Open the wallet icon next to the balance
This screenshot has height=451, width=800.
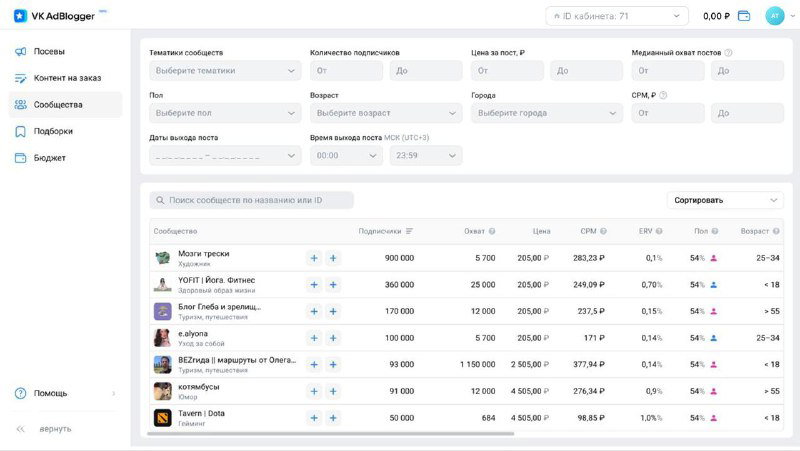[x=744, y=16]
